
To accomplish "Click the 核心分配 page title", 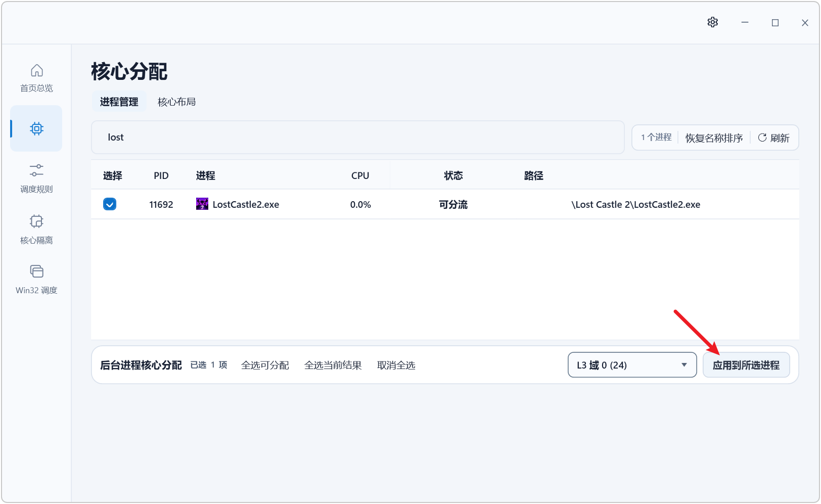I will [x=129, y=71].
